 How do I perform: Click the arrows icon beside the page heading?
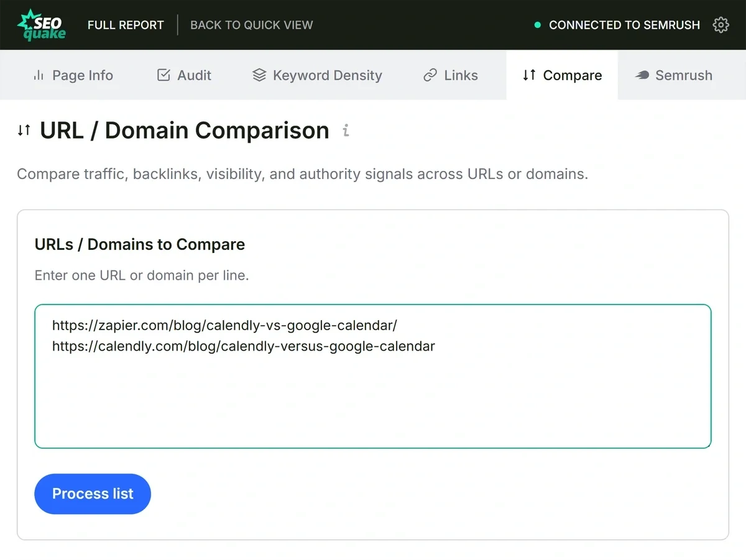tap(24, 131)
